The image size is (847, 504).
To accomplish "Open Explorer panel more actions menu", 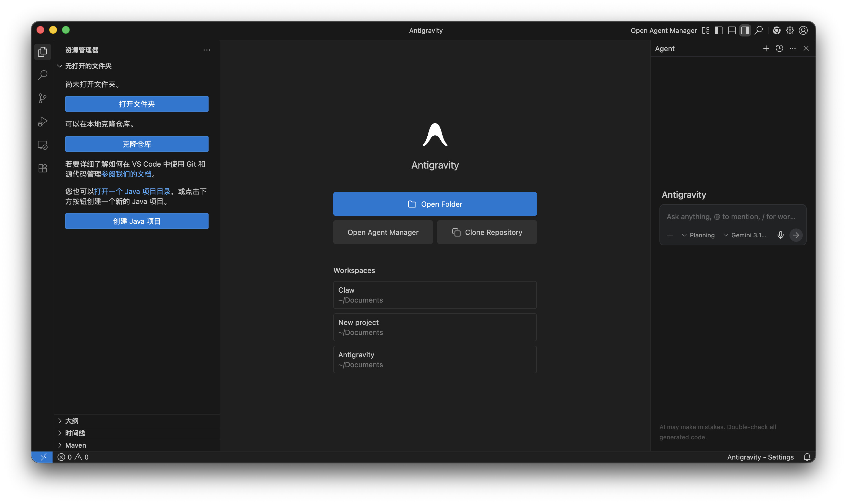I will pyautogui.click(x=207, y=50).
